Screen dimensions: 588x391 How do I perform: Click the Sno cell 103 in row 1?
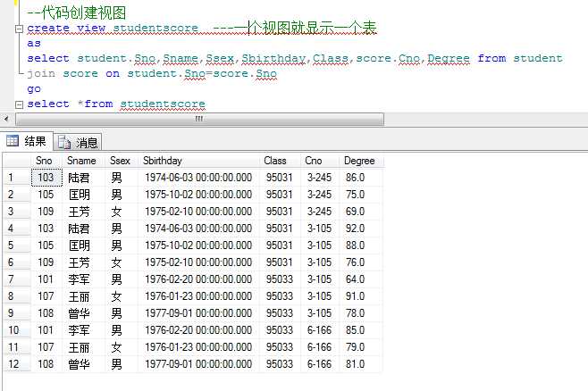coord(46,178)
